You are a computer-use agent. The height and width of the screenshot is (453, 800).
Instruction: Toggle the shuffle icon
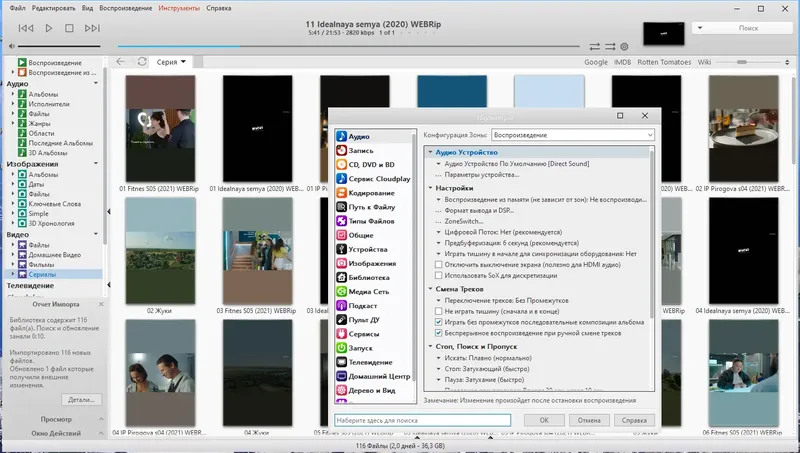pos(610,46)
